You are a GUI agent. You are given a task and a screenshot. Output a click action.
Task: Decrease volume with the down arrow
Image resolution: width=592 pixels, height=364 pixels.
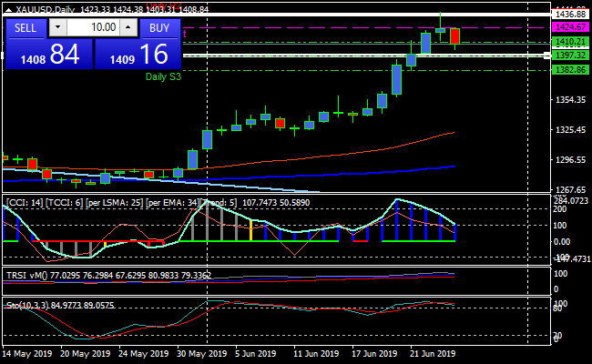[x=58, y=28]
